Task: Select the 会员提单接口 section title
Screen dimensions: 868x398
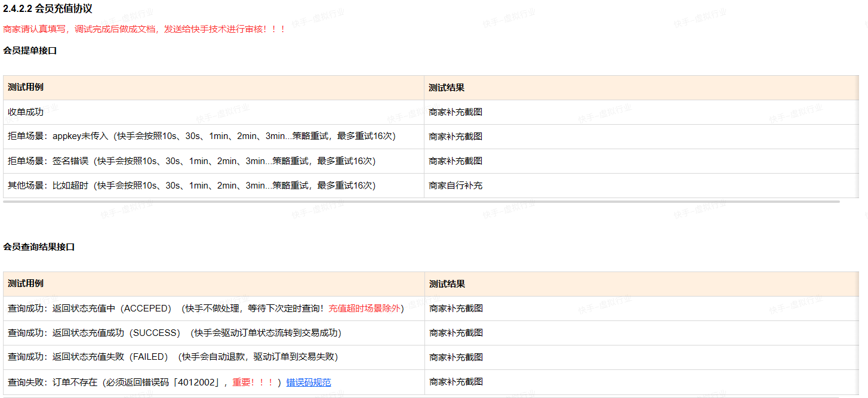Action: (30, 51)
